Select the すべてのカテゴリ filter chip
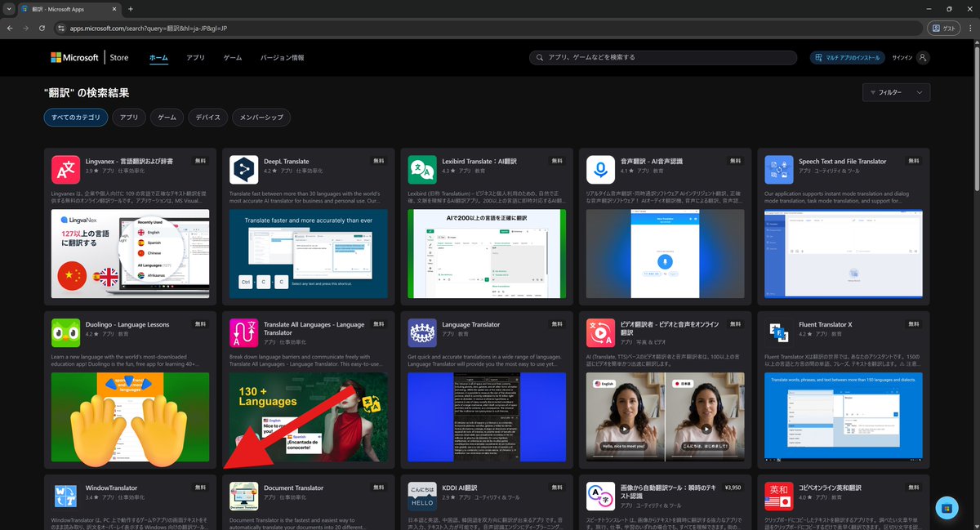Viewport: 980px width, 530px height. pos(75,117)
